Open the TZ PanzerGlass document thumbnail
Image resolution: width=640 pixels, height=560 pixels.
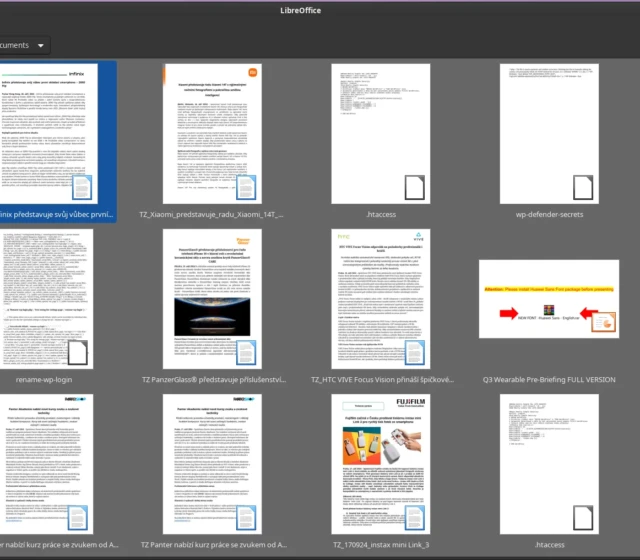(212, 299)
